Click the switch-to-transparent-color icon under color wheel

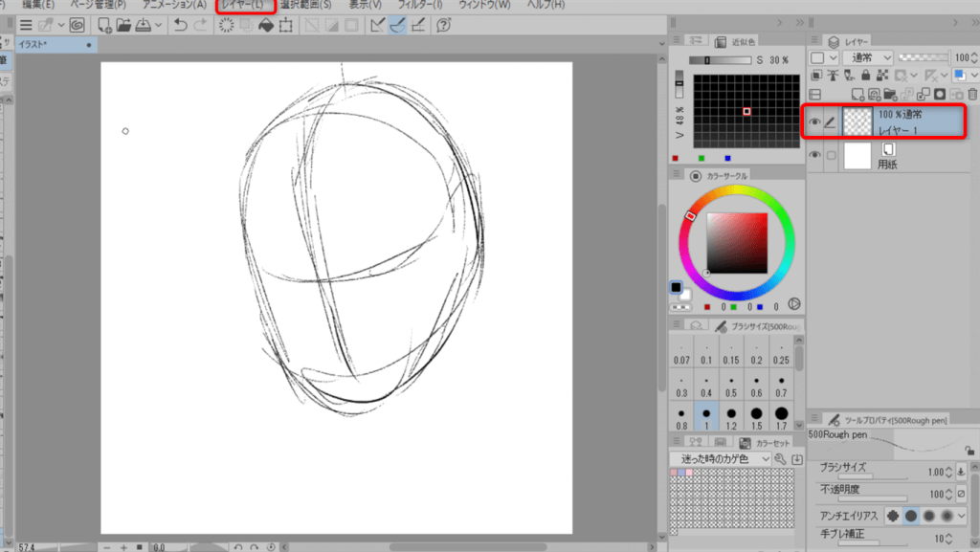click(680, 307)
